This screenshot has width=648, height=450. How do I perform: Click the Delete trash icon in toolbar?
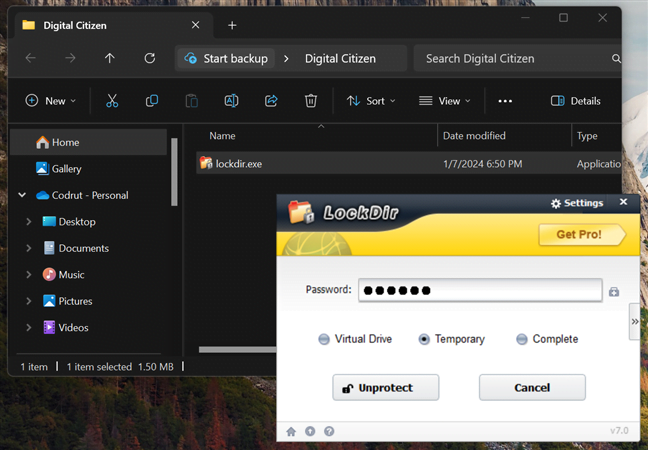(311, 101)
